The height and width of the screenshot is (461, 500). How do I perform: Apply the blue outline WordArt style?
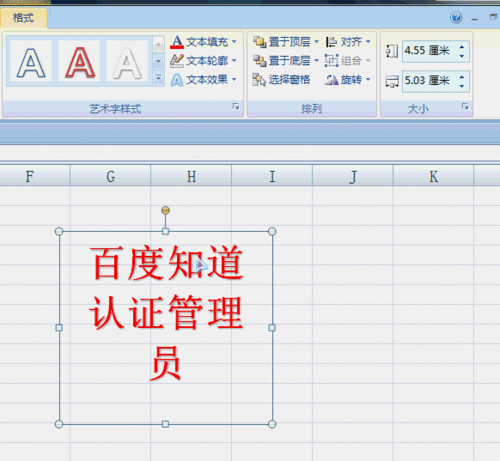point(31,62)
